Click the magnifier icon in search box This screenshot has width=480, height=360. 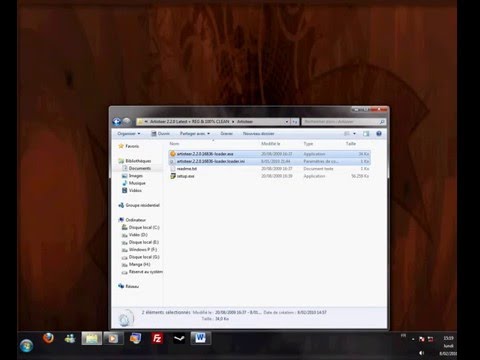382,122
